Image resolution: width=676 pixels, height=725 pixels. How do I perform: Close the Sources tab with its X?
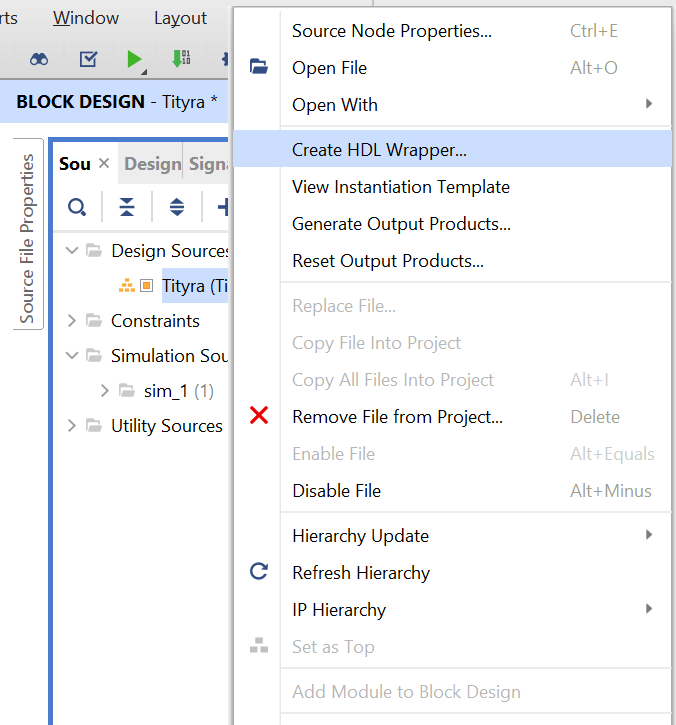[x=104, y=163]
